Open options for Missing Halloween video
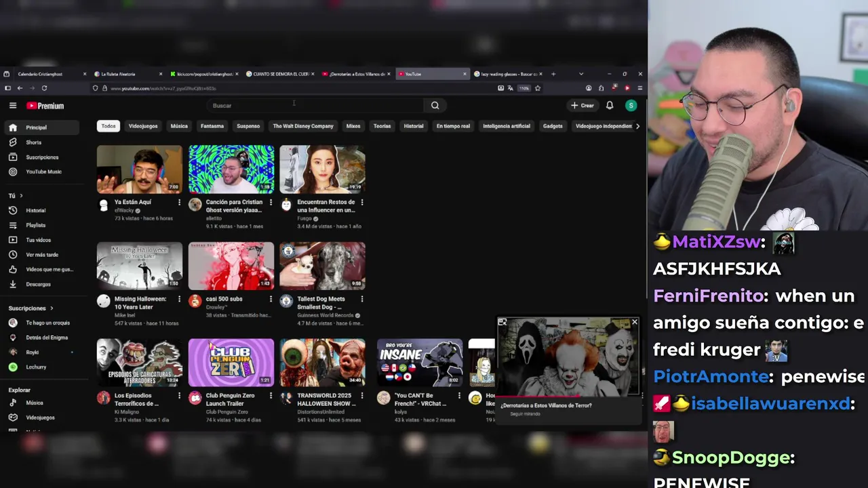The image size is (868, 488). (x=179, y=299)
